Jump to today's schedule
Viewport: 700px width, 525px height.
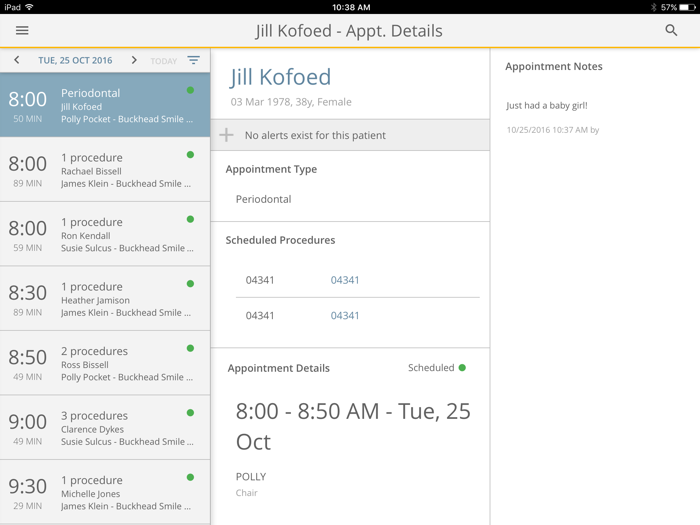(163, 62)
